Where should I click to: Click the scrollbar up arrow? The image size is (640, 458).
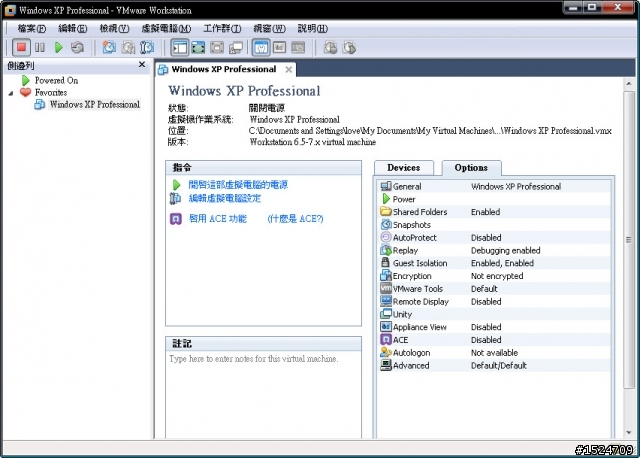point(629,84)
